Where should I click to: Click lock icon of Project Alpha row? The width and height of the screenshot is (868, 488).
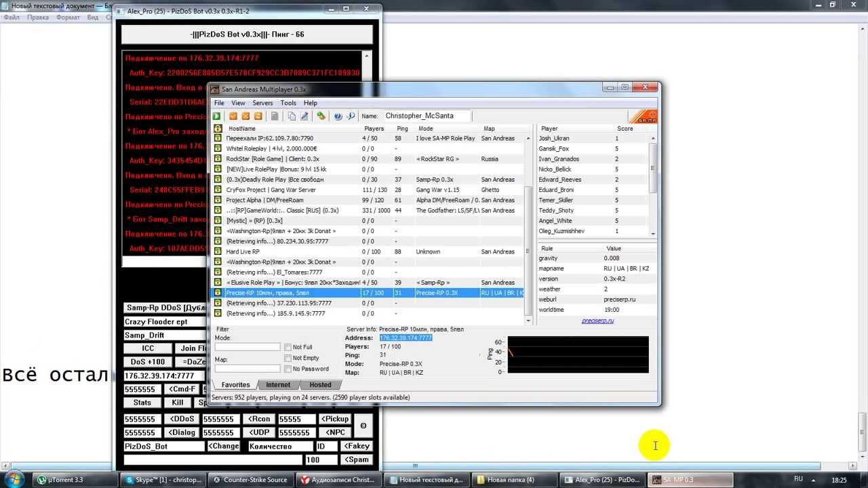[x=218, y=200]
